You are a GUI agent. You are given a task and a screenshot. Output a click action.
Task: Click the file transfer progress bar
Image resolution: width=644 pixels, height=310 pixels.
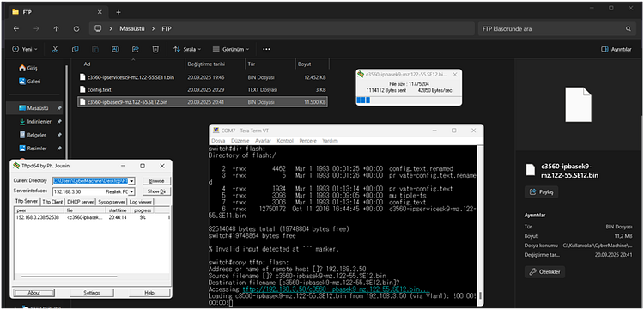[x=409, y=100]
